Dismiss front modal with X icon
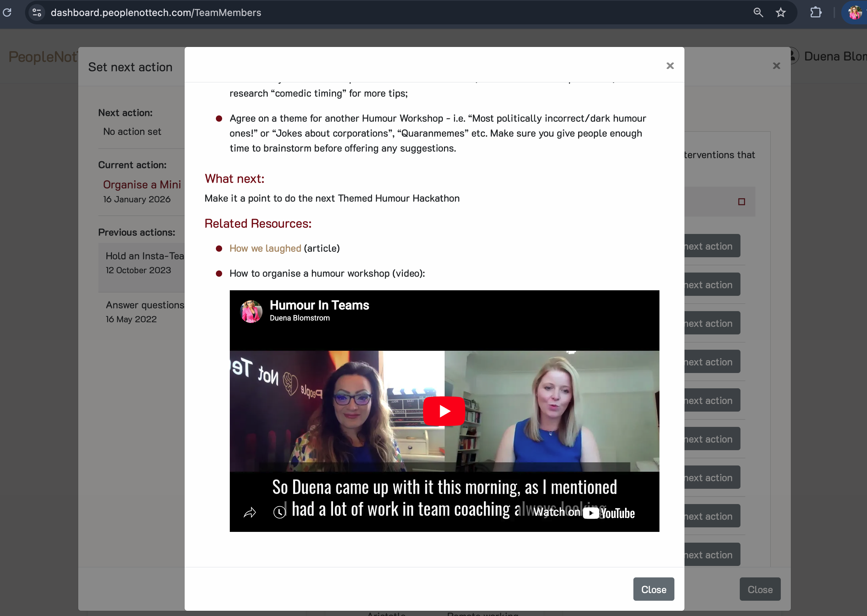Viewport: 867px width, 616px height. [670, 66]
